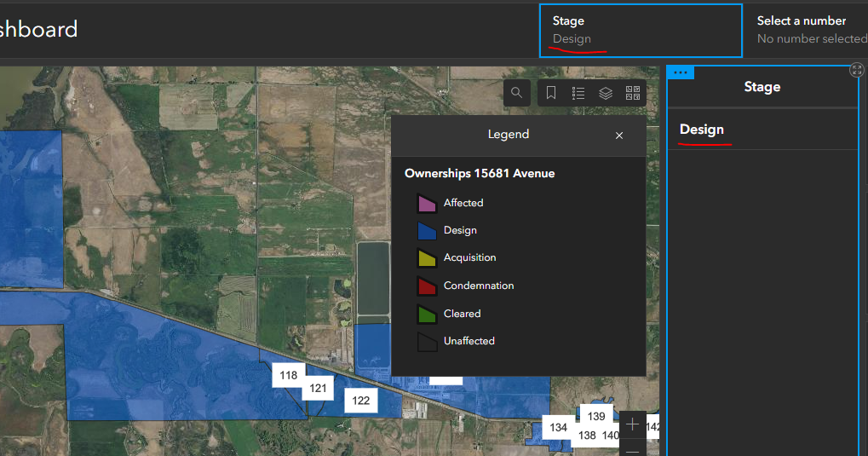
Task: Open the map search tool
Action: click(516, 93)
